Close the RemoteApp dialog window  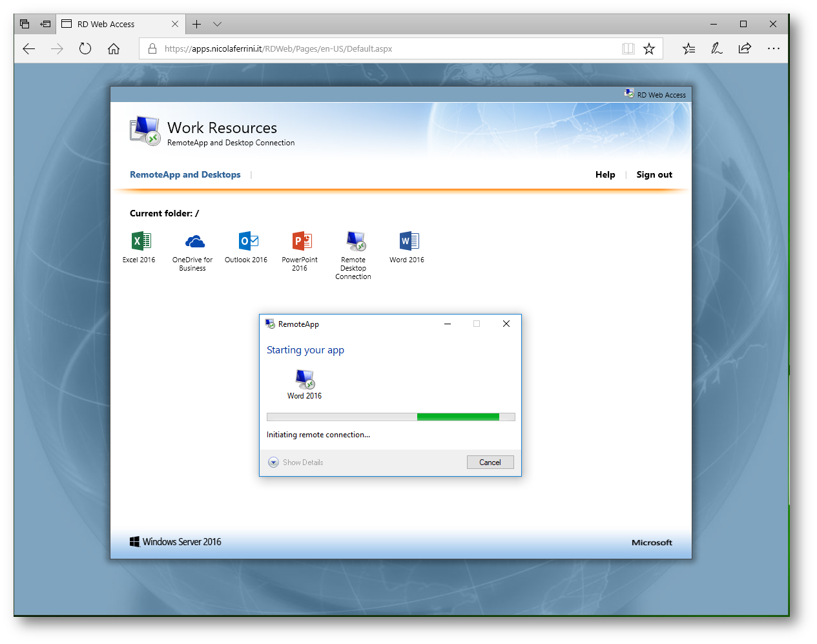(x=506, y=324)
